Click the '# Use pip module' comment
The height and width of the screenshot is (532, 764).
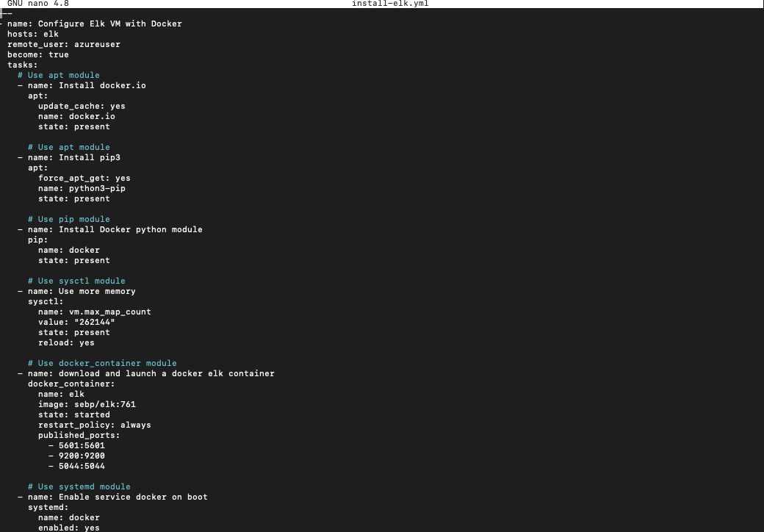click(x=69, y=219)
